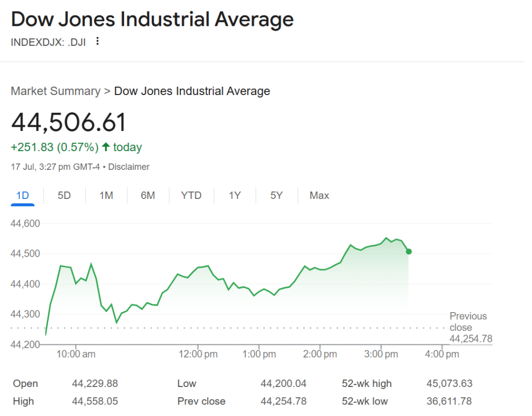Viewport: 532px width, 416px height.
Task: Click the 52-wk high value 45,073.63
Action: [x=449, y=384]
